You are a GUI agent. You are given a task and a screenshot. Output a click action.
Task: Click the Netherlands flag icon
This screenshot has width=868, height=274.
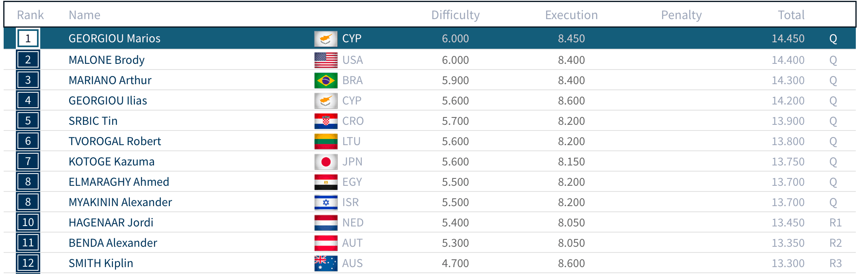pyautogui.click(x=325, y=223)
